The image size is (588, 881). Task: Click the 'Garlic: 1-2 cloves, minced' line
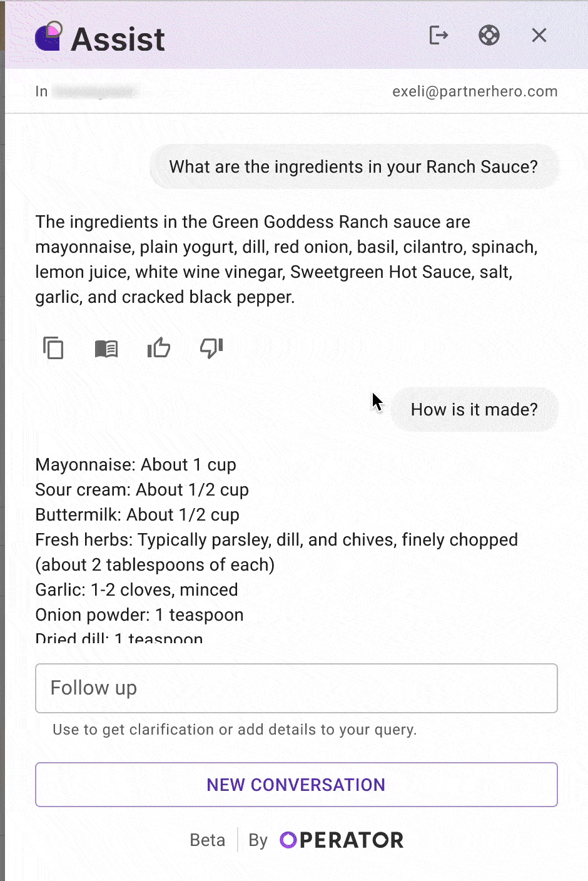click(136, 590)
